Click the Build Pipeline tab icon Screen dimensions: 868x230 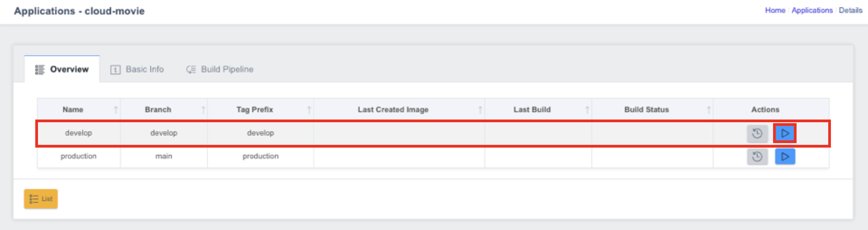tap(191, 70)
